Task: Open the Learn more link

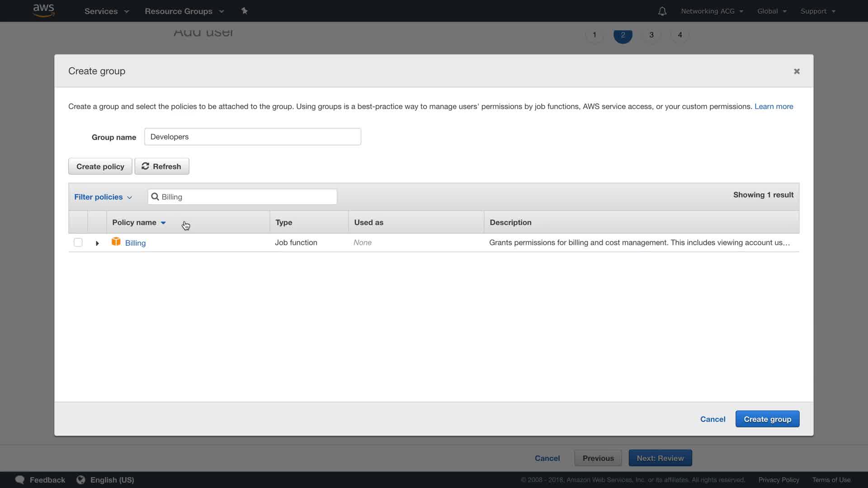Action: click(x=774, y=107)
